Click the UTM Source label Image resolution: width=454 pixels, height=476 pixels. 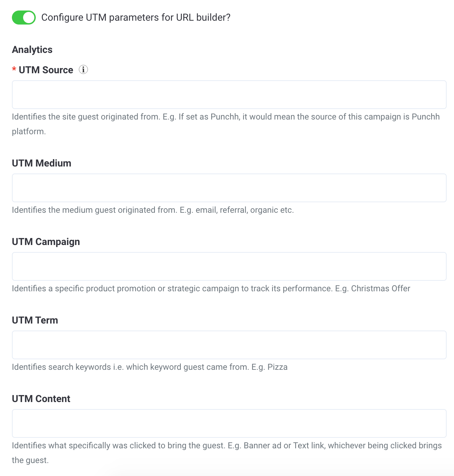click(x=46, y=70)
